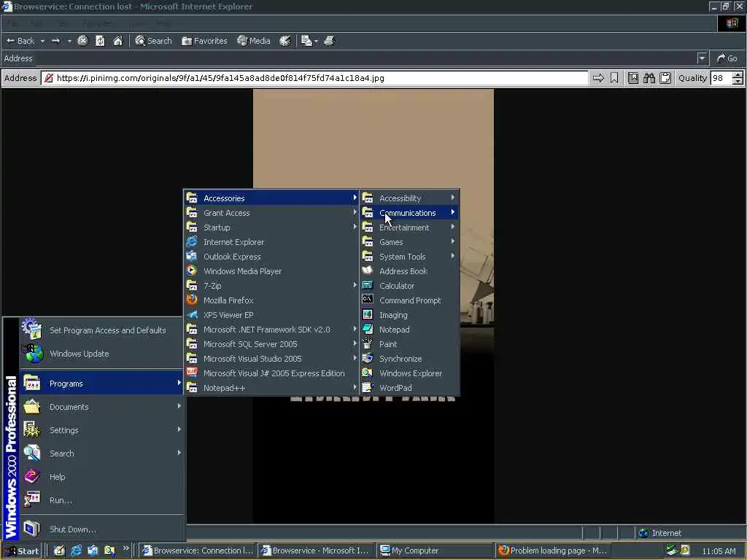The image size is (747, 560).
Task: Click the Quality value field
Action: [721, 78]
